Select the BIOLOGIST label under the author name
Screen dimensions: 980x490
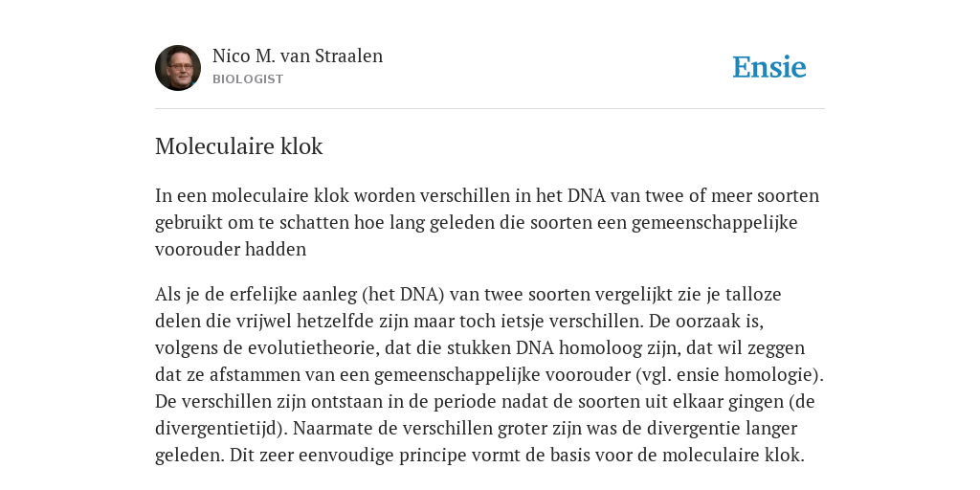[x=248, y=79]
